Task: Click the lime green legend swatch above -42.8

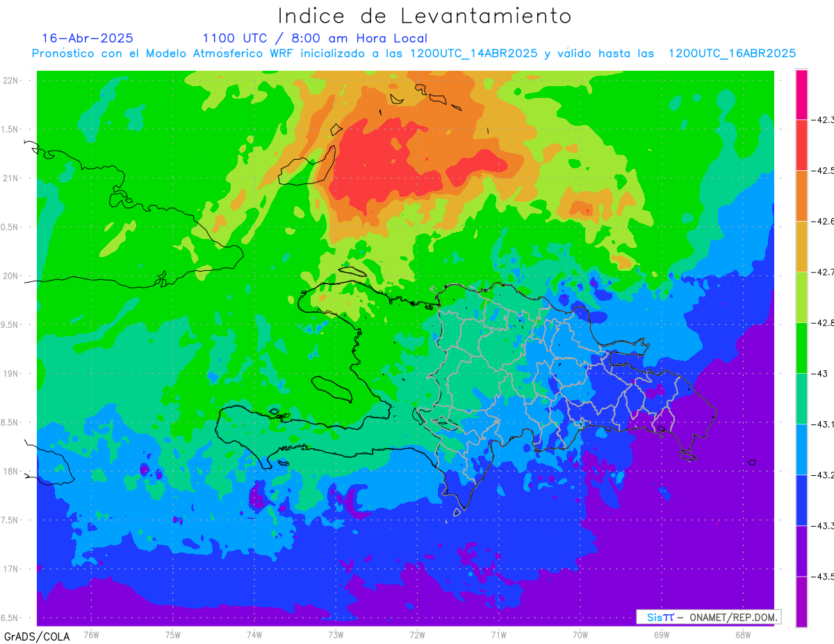Action: [801, 297]
